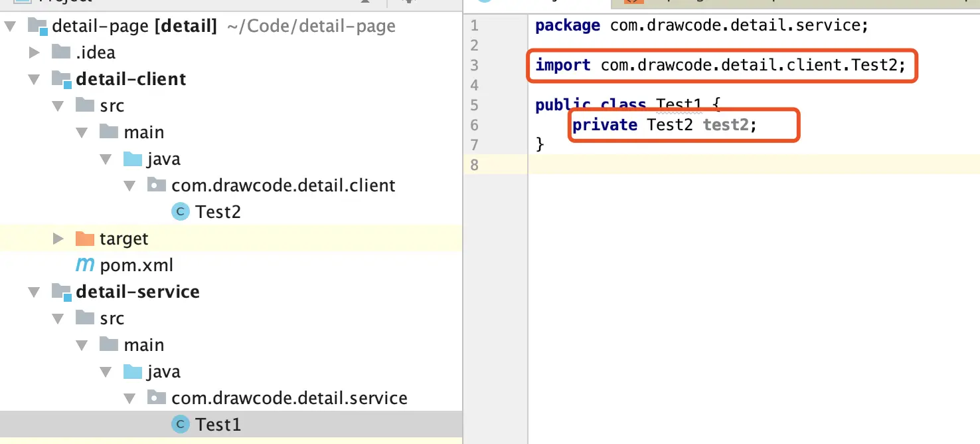Image resolution: width=980 pixels, height=444 pixels.
Task: Select the .idea folder label
Action: (x=96, y=53)
